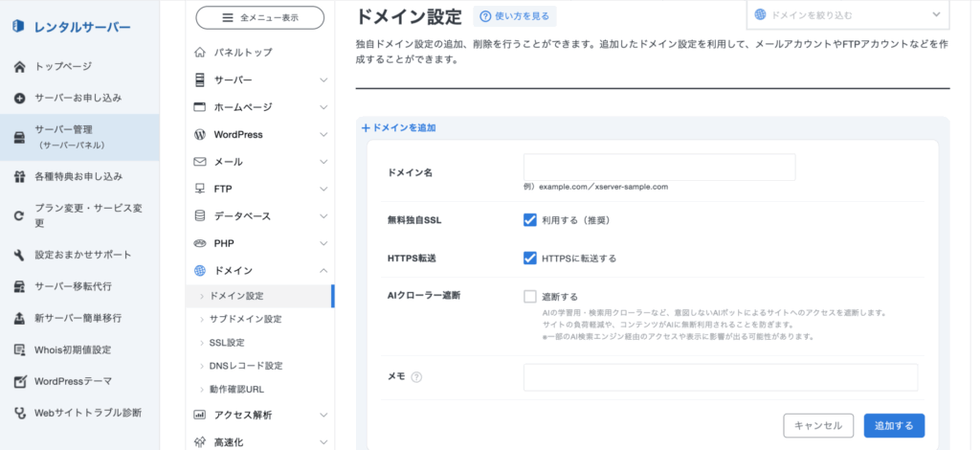The image size is (980, 450).
Task: Click the house icon next to パネルトップ
Action: point(200,52)
